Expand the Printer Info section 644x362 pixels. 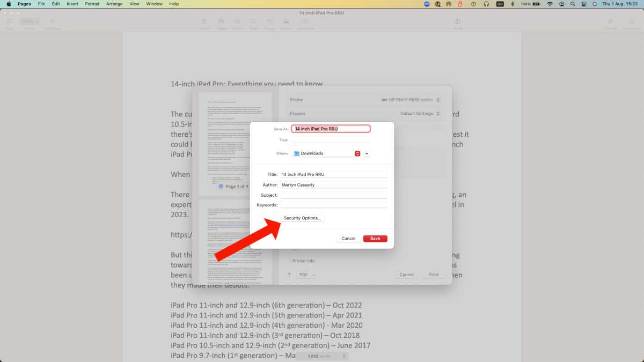303,261
